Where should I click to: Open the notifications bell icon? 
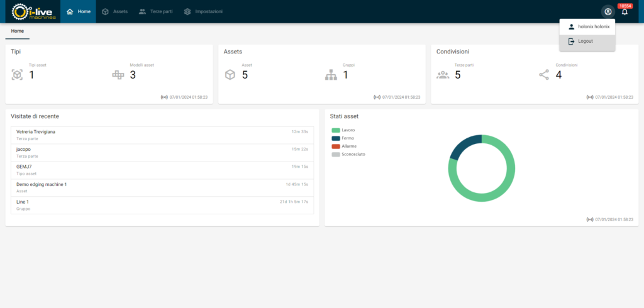(x=625, y=12)
